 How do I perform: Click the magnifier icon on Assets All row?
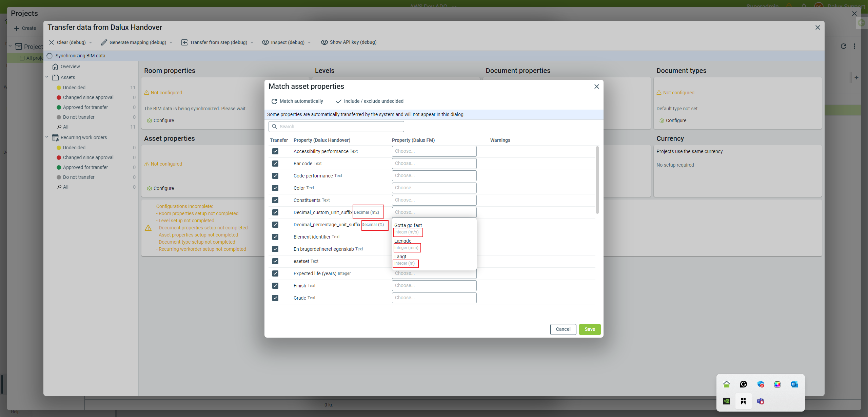(59, 127)
